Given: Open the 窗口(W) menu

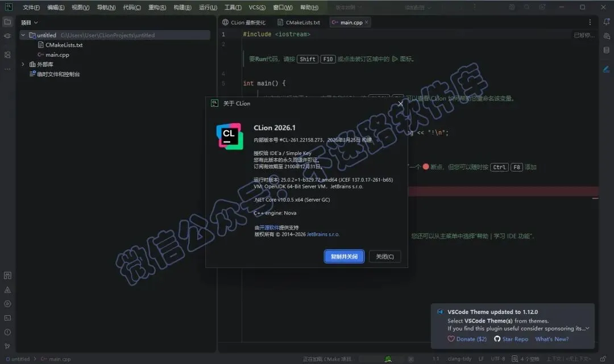Looking at the screenshot, I should [x=283, y=7].
